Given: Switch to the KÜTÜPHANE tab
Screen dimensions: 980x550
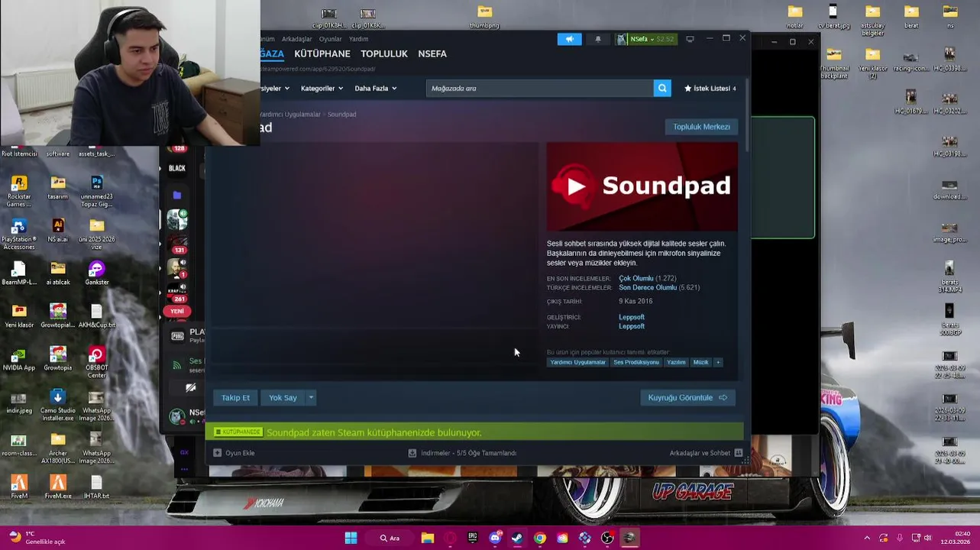Looking at the screenshot, I should click(322, 53).
